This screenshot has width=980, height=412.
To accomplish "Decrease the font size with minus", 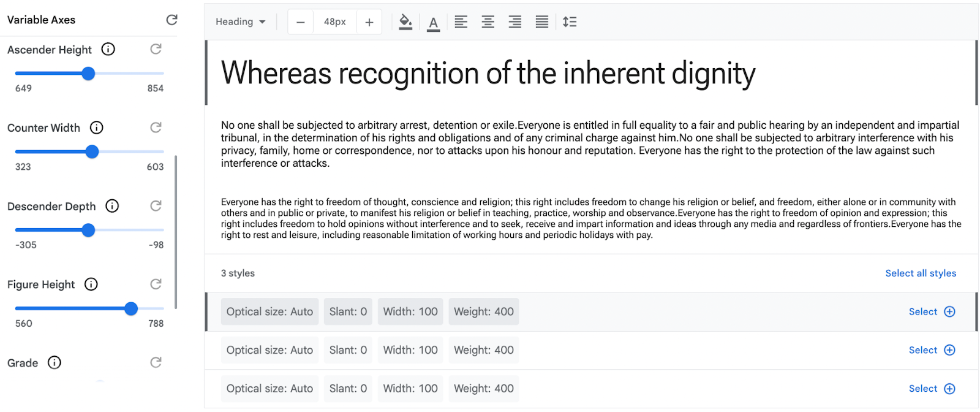I will point(301,22).
